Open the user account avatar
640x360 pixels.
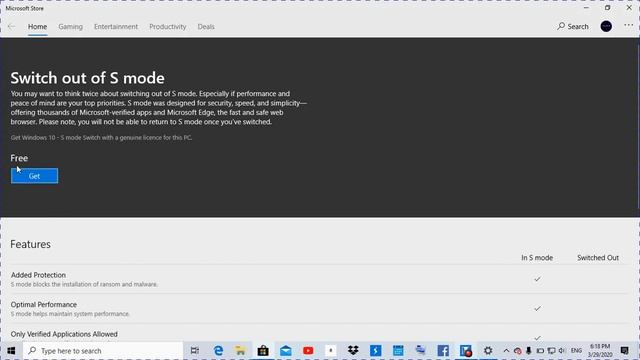[606, 27]
